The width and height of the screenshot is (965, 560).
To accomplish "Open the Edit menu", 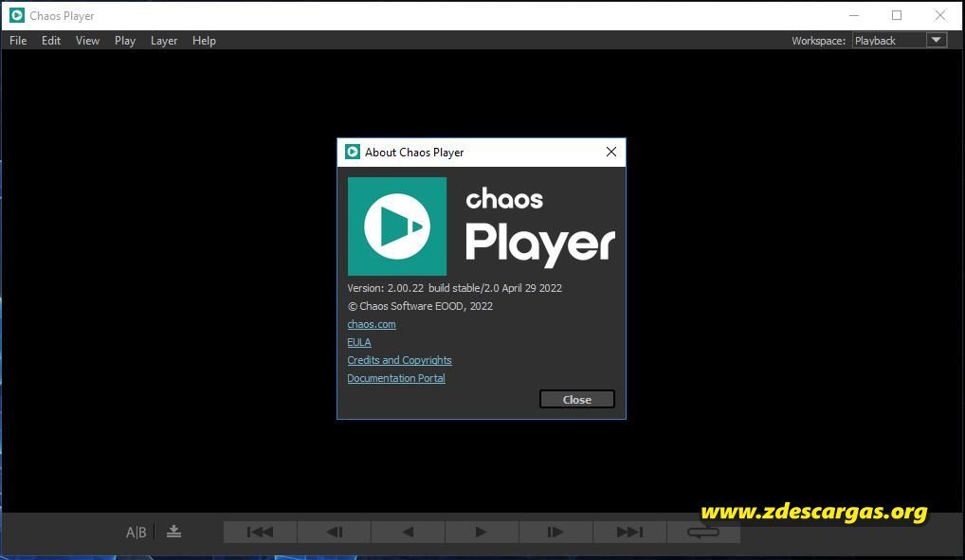I will pos(51,41).
